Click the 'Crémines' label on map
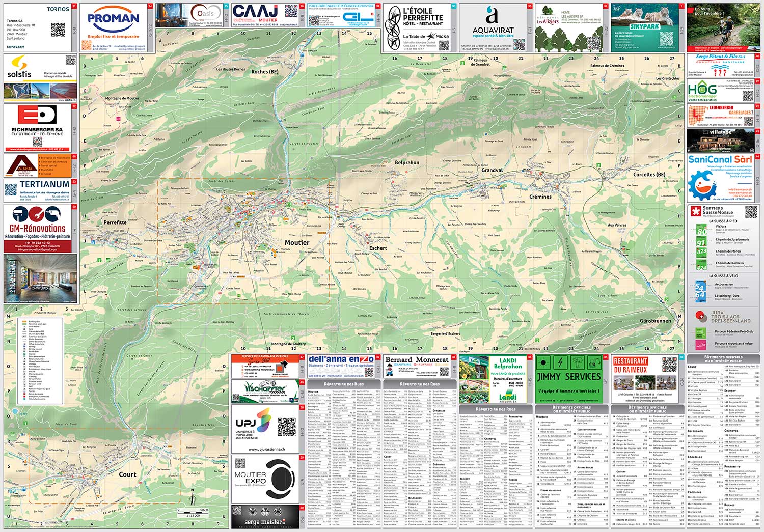Viewport: 764px width, 532px height. 540,197
